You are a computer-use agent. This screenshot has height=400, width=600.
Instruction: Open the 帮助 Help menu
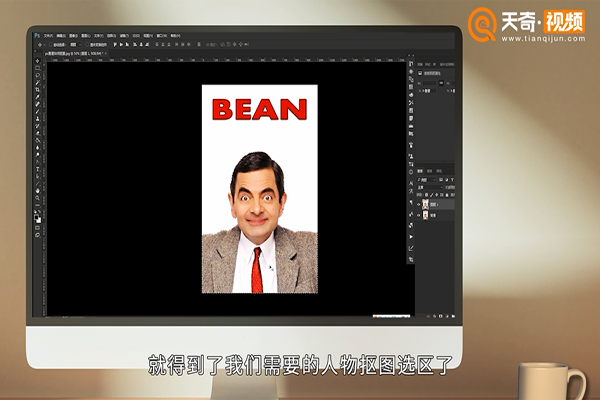[x=176, y=36]
